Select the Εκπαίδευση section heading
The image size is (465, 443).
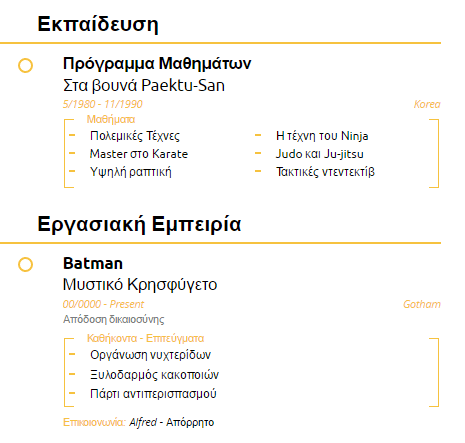click(98, 24)
